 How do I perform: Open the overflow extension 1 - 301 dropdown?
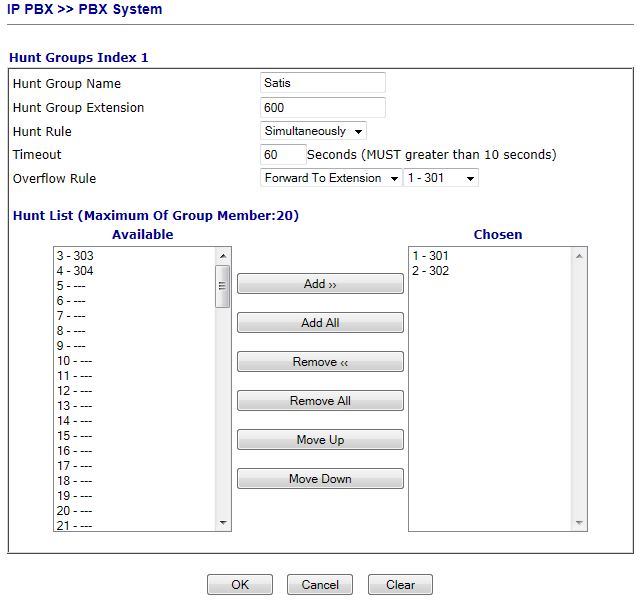(440, 178)
